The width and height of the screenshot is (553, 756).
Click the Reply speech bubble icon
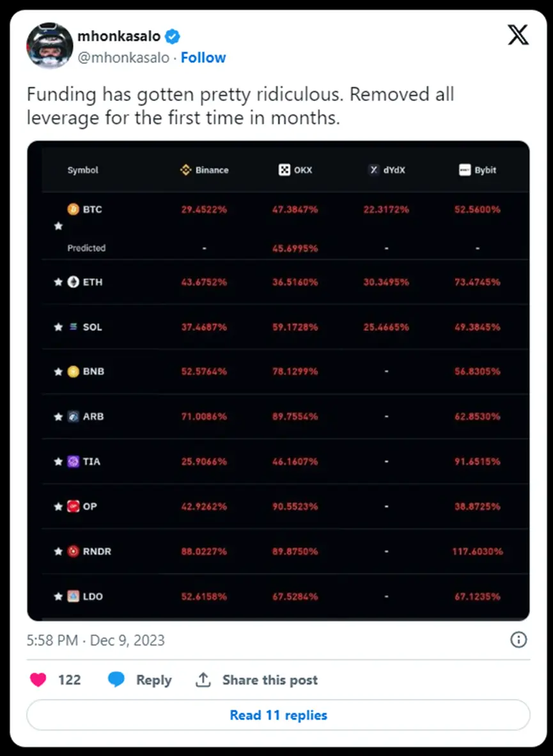(x=116, y=680)
